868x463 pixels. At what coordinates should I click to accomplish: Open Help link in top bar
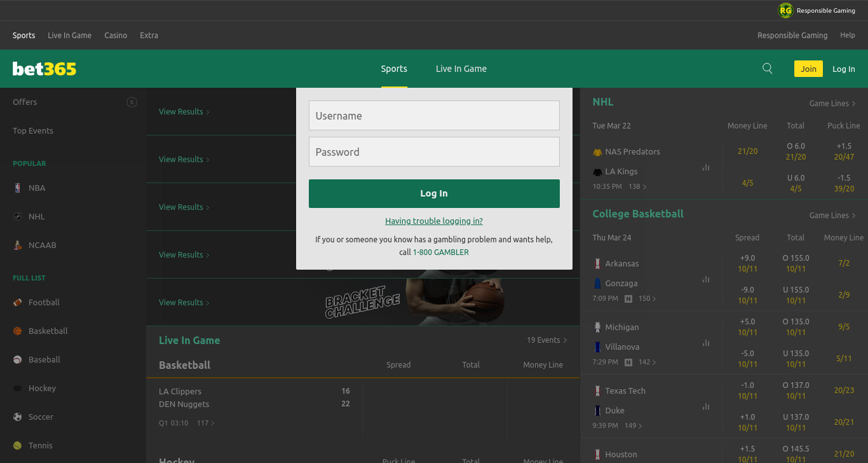[848, 36]
